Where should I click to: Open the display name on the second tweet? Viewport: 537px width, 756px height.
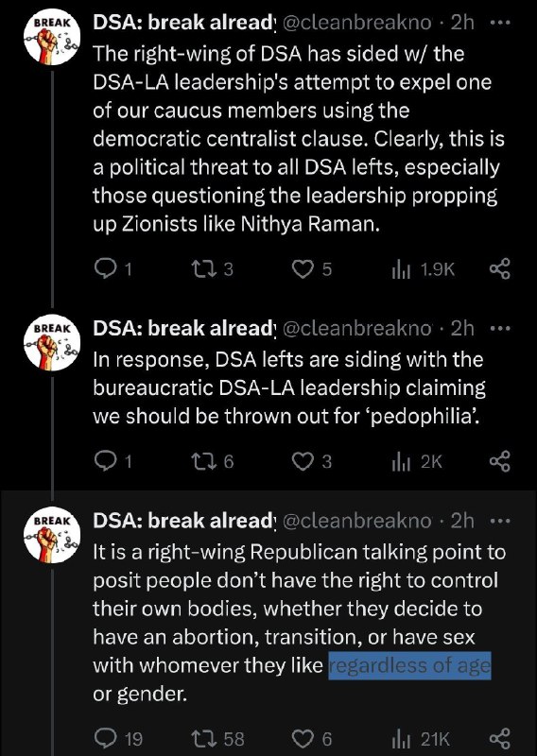point(183,328)
